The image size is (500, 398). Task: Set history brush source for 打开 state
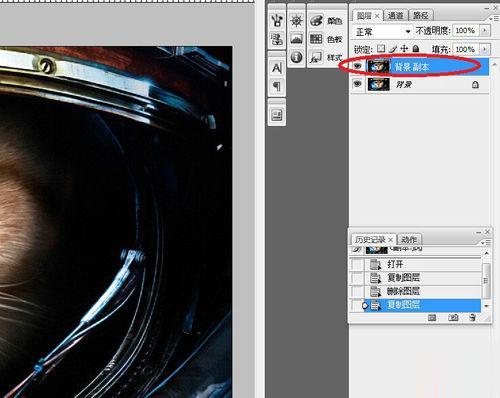357,264
